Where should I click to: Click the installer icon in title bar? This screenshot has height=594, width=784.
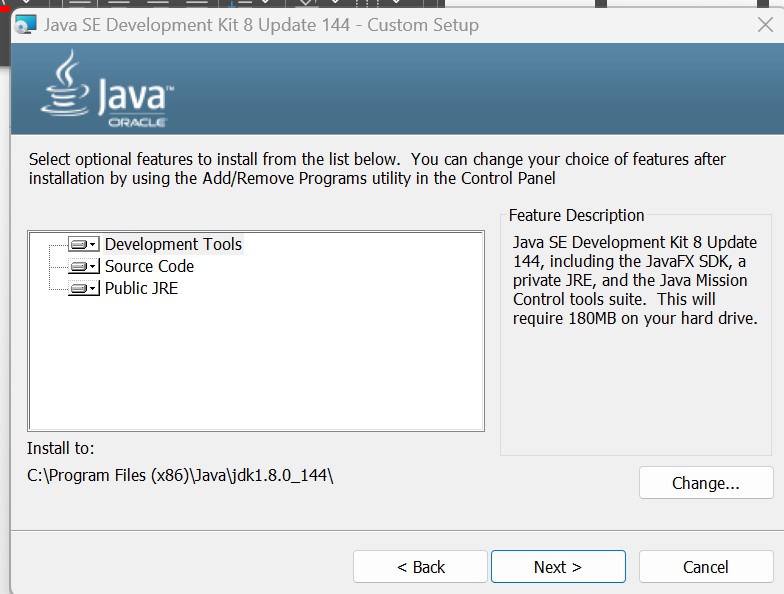point(26,25)
